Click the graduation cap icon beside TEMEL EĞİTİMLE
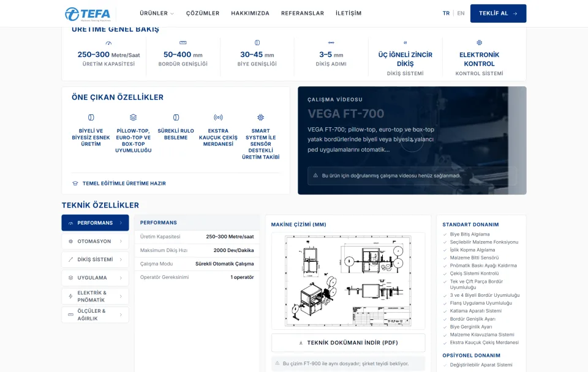The width and height of the screenshot is (588, 372). point(75,184)
